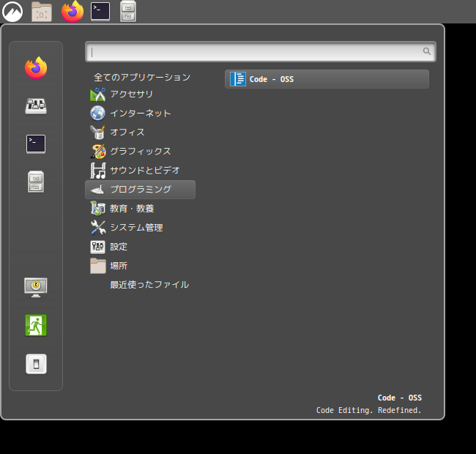Click the tools icon beside システム管理

point(97,228)
